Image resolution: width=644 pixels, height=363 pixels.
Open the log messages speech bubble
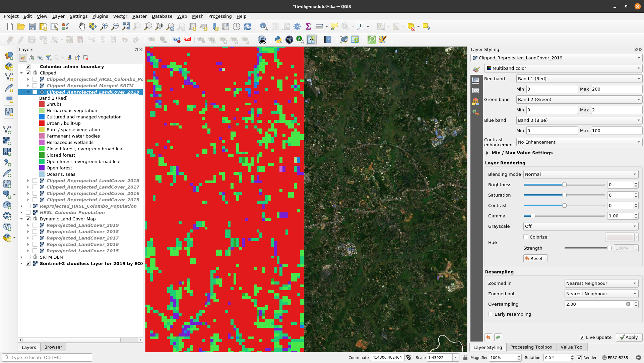pyautogui.click(x=638, y=358)
